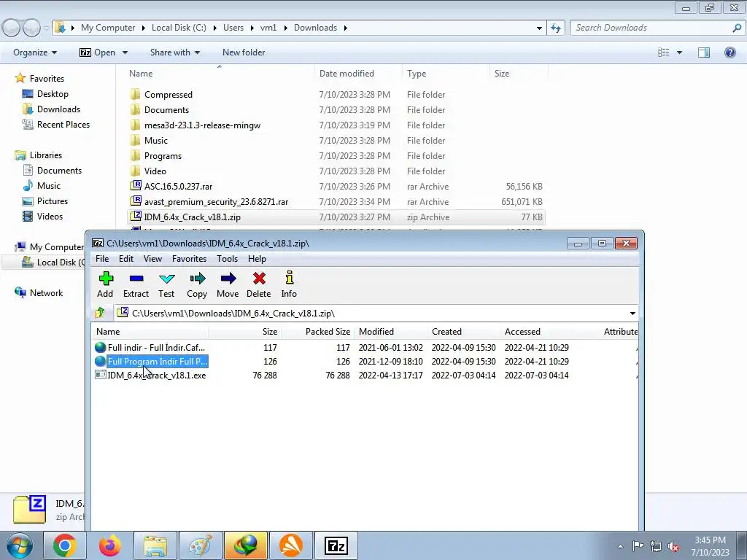Click the Test icon in 7-Zip toolbar
This screenshot has width=747, height=560.
coord(167,279)
